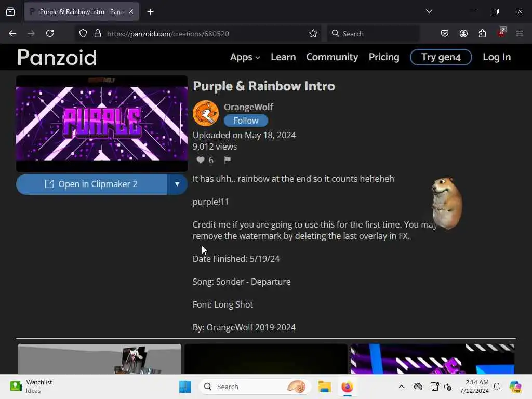Reload the current page
The height and width of the screenshot is (399, 532).
click(x=50, y=33)
